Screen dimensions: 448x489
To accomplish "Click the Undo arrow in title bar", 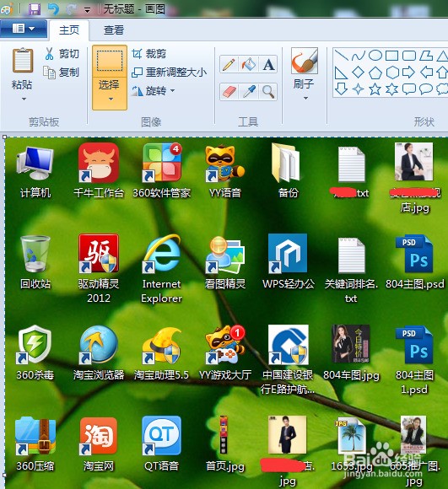I will 54,9.
